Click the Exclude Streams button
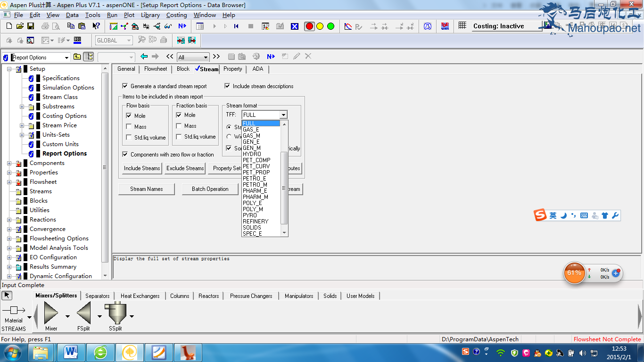The height and width of the screenshot is (362, 644). [185, 168]
